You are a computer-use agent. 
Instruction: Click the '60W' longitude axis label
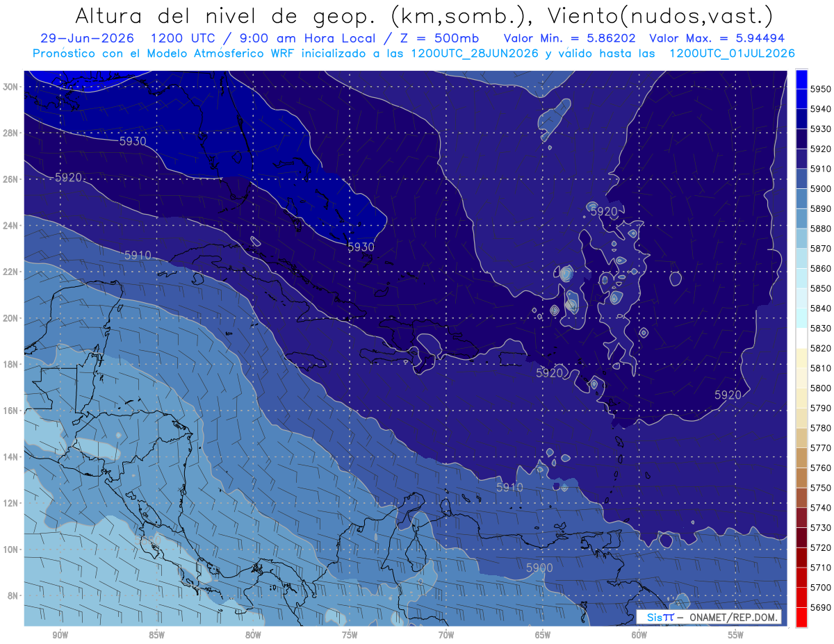pos(639,634)
